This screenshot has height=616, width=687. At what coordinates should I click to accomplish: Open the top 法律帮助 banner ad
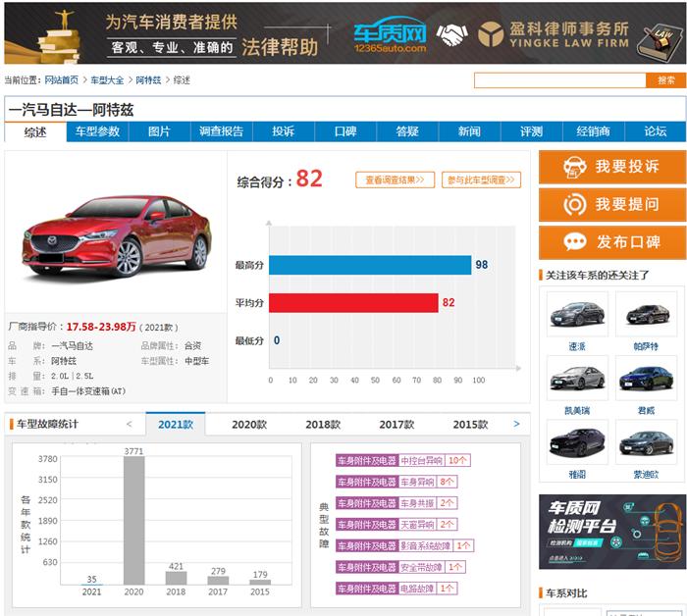pyautogui.click(x=345, y=33)
